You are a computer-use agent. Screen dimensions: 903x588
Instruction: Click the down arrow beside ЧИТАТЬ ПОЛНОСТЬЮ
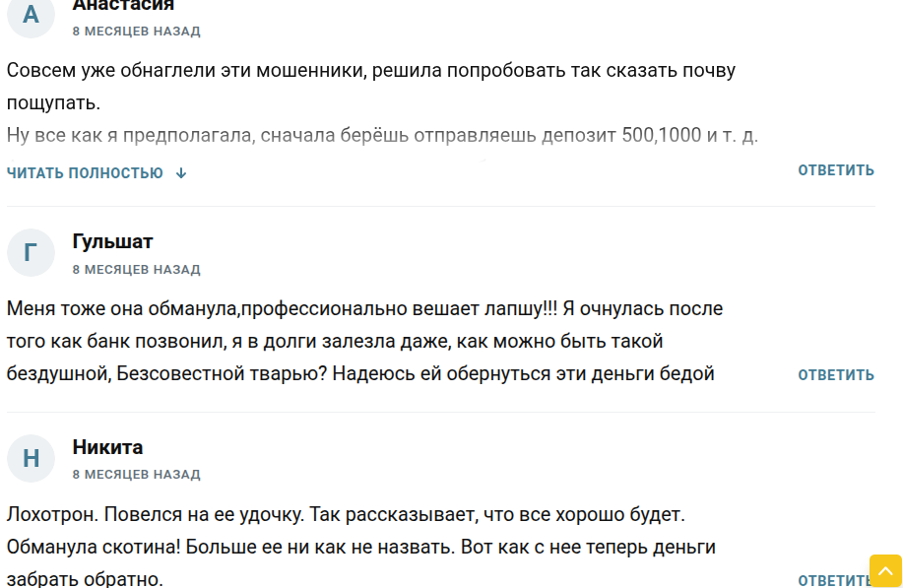[x=181, y=173]
